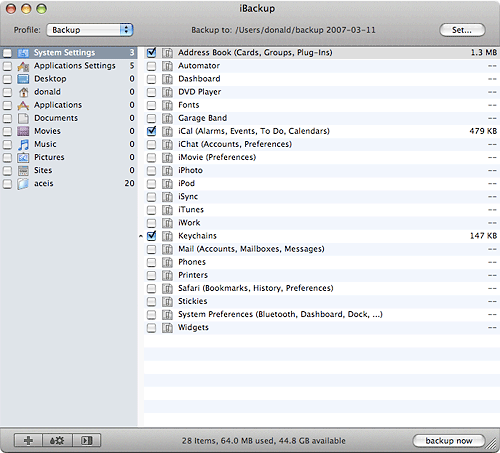Select the Movies sidebar row
This screenshot has height=453, width=500.
click(x=69, y=131)
